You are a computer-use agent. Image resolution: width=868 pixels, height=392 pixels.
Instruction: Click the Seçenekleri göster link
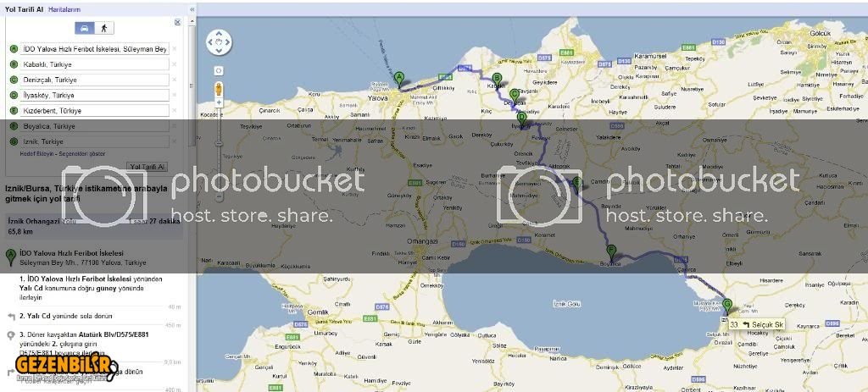click(82, 154)
